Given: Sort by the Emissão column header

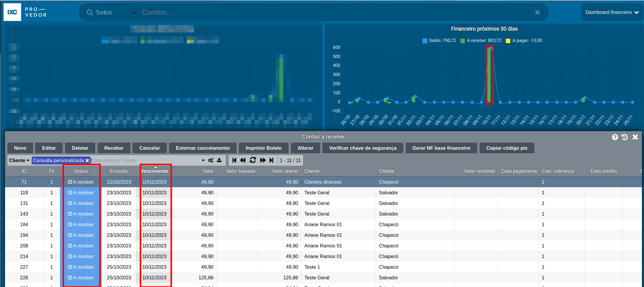Looking at the screenshot, I should click(x=119, y=171).
